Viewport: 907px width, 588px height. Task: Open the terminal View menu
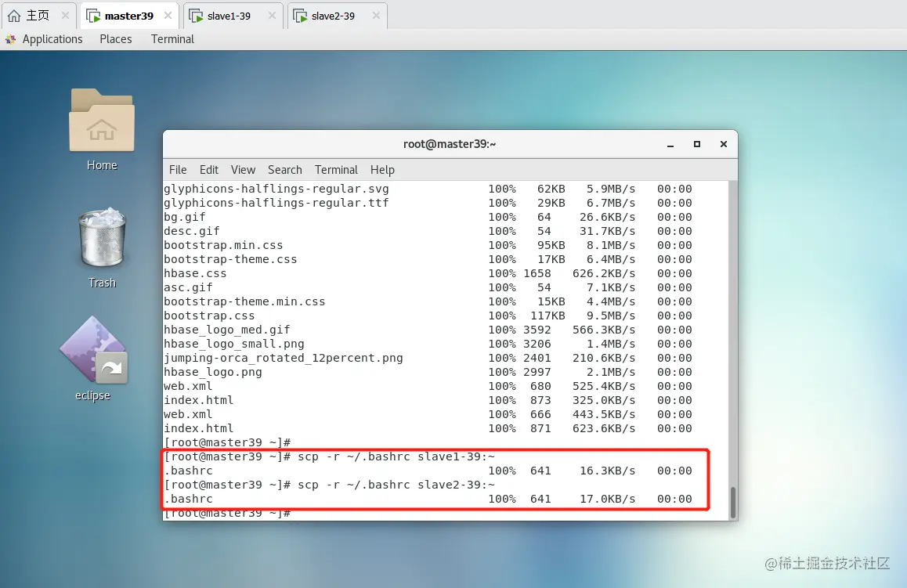tap(243, 170)
